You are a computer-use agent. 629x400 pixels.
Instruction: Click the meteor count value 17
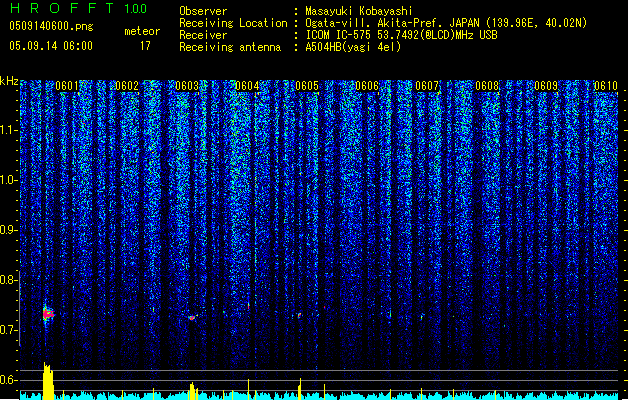[x=145, y=46]
